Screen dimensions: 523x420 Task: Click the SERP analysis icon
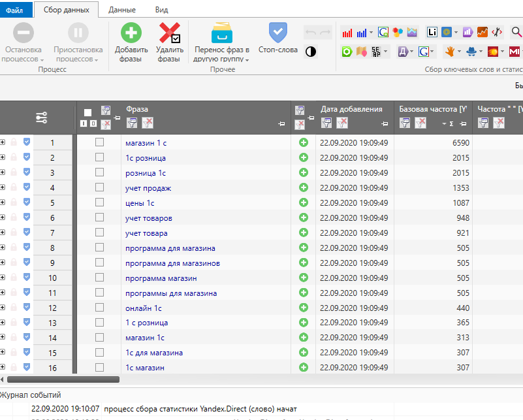tap(377, 52)
